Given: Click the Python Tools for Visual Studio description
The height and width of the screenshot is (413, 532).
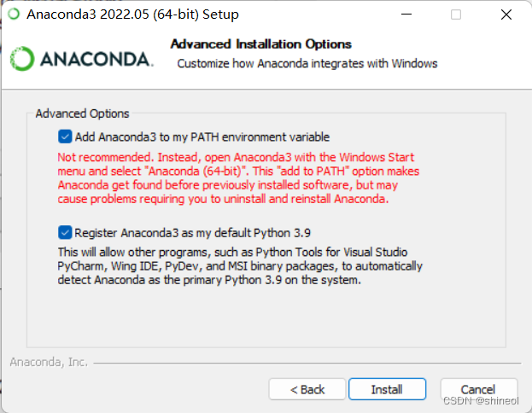Looking at the screenshot, I should tap(231, 265).
